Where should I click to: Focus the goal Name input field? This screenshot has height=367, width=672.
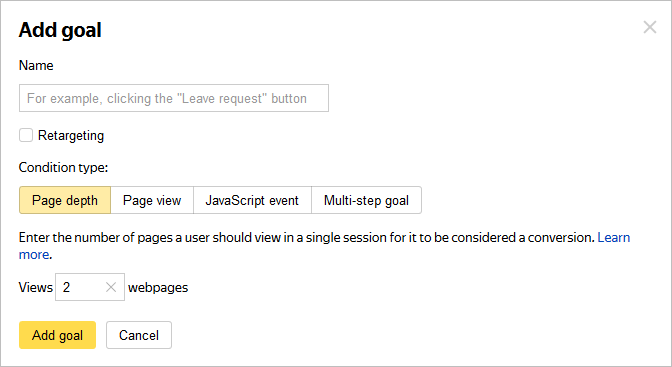(174, 98)
